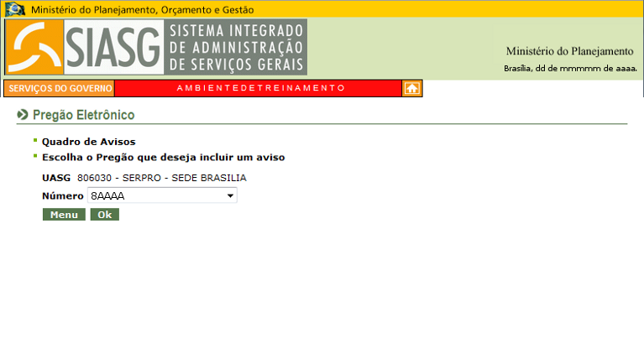The image size is (644, 338).
Task: Click the Brazil government emblem icon
Action: [15, 8]
